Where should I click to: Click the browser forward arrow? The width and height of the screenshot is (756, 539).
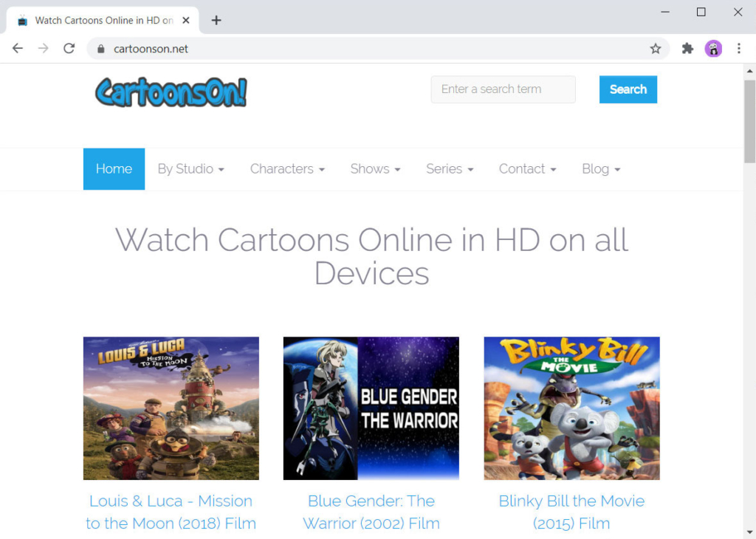point(44,48)
